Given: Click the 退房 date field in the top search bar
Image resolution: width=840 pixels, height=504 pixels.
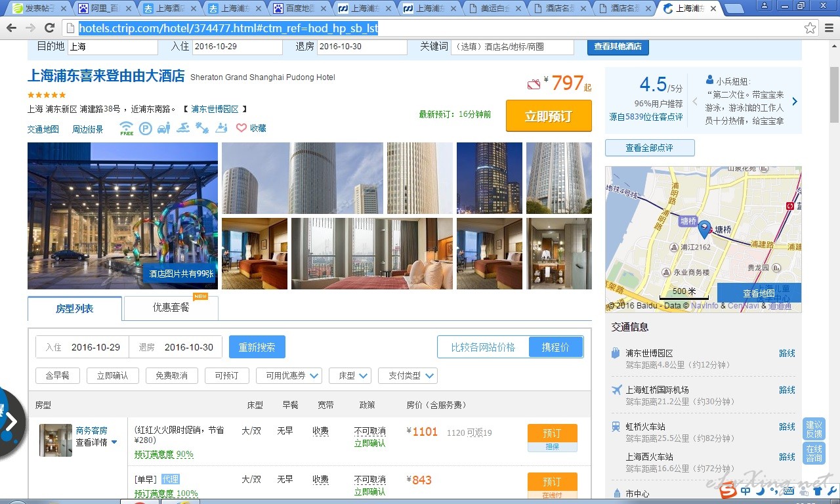Looking at the screenshot, I should (x=362, y=47).
